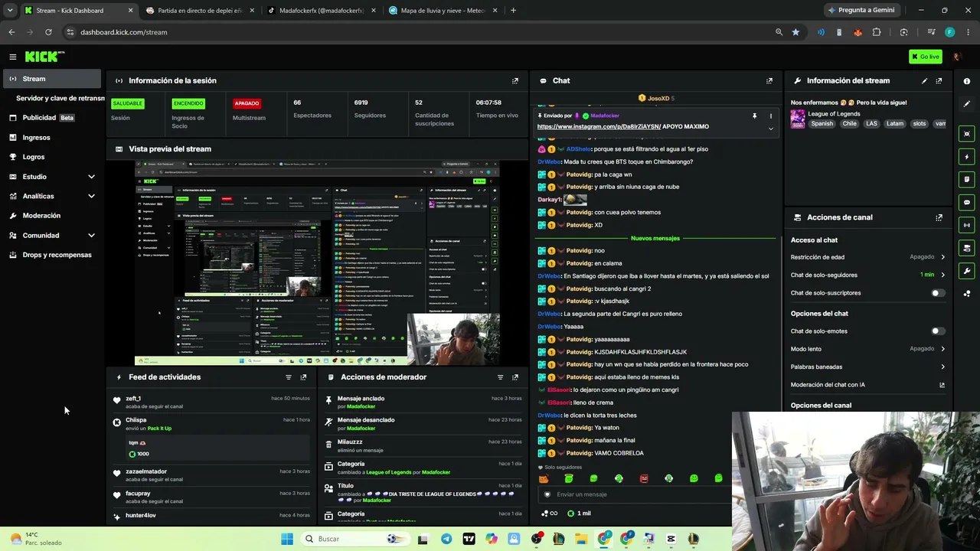Open the Kick hamburger menu
Viewport: 980px width, 551px height.
tap(13, 57)
